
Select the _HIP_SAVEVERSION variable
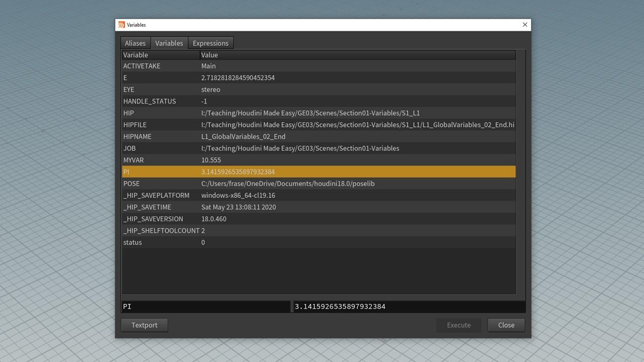[153, 219]
